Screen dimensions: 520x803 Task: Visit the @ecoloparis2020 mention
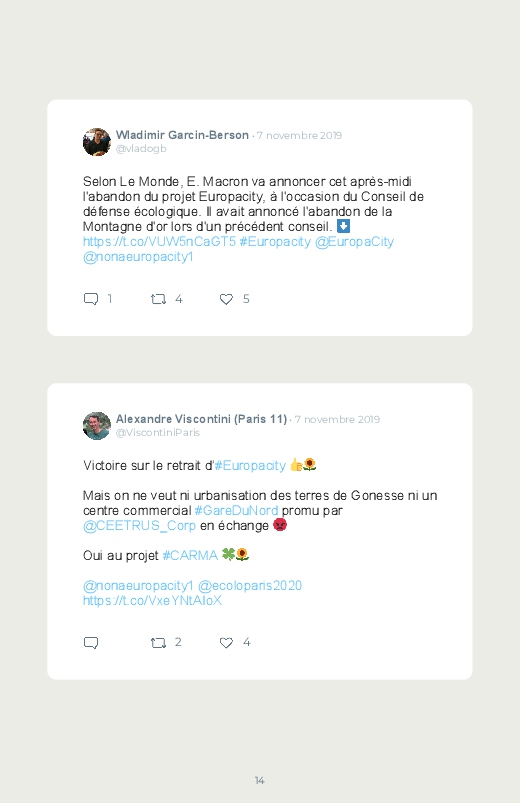click(250, 585)
